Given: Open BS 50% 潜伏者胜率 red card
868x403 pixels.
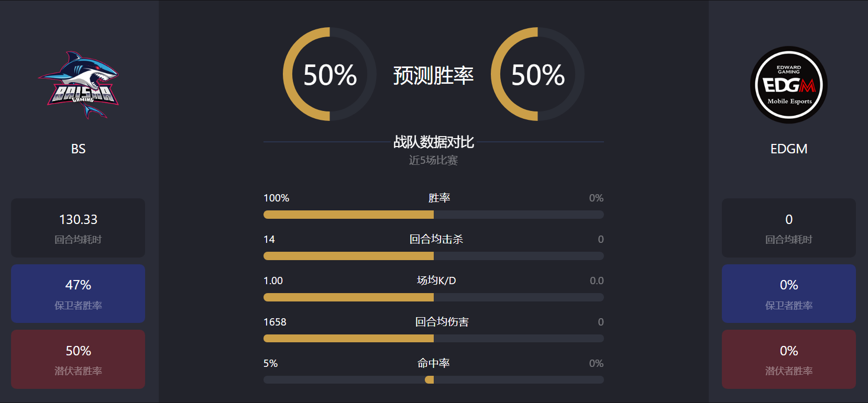Looking at the screenshot, I should (78, 359).
